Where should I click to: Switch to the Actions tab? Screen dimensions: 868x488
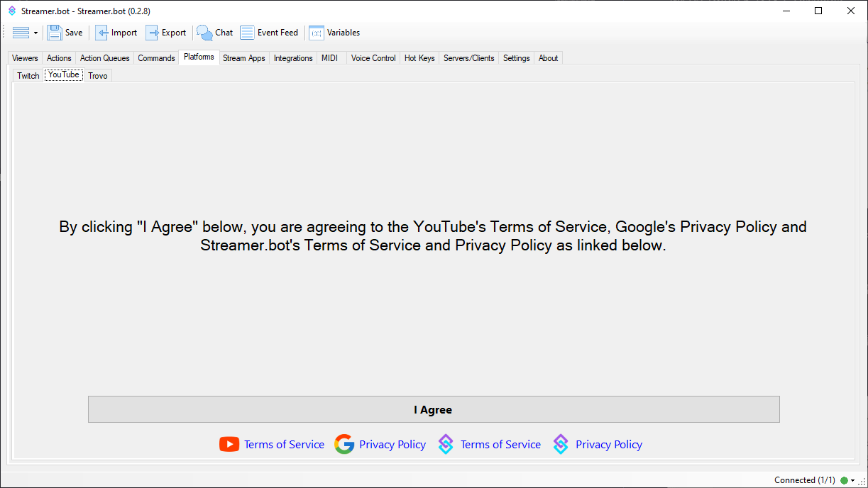[59, 58]
